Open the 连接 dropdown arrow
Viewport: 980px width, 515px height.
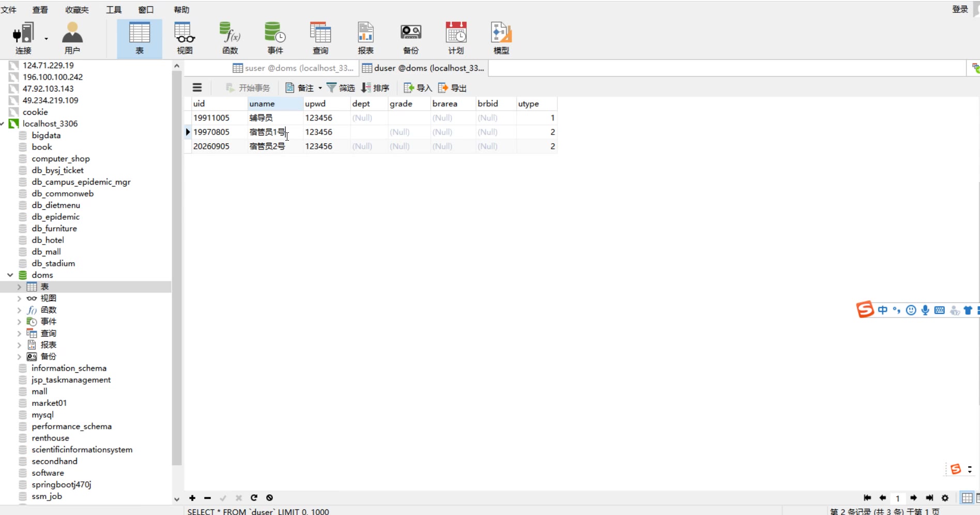click(x=46, y=39)
